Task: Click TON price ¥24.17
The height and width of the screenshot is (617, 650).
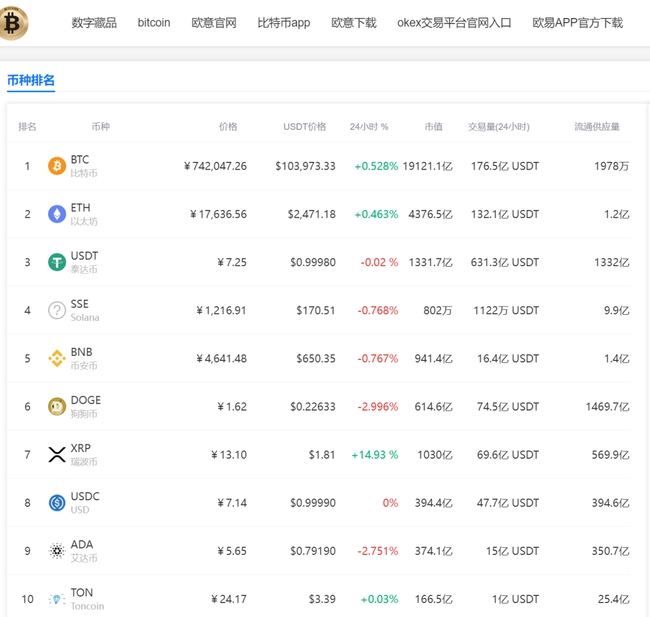Action: pyautogui.click(x=229, y=599)
